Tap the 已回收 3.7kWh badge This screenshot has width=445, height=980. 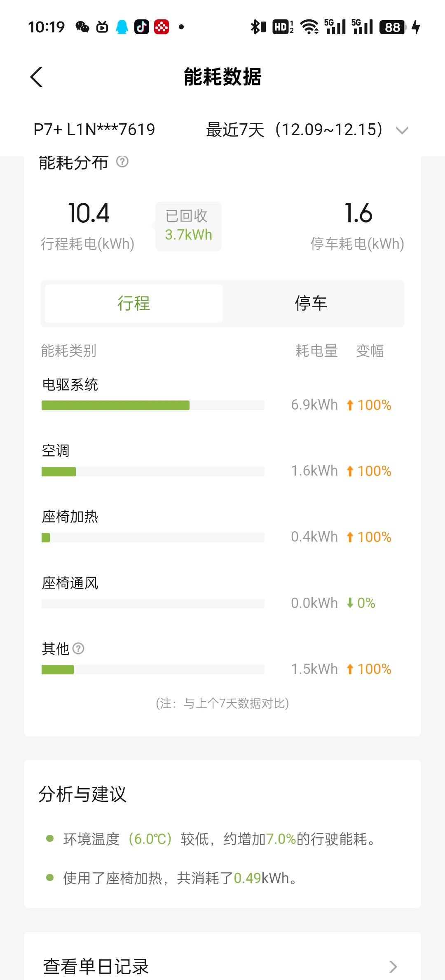[188, 226]
